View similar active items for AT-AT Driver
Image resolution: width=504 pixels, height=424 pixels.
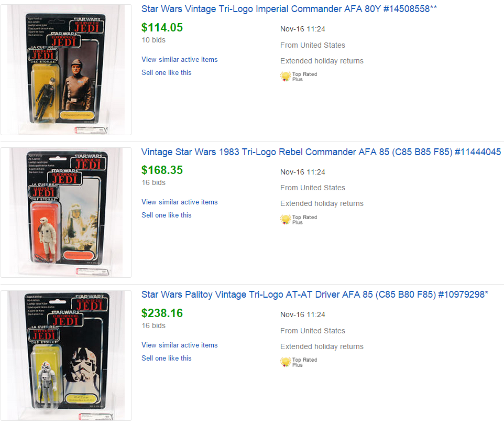179,345
